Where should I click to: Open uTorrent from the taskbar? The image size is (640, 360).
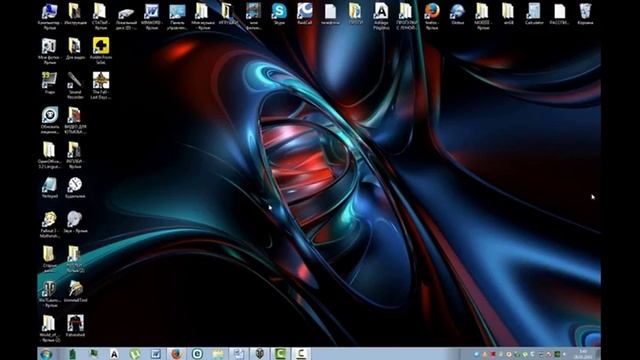(135, 354)
